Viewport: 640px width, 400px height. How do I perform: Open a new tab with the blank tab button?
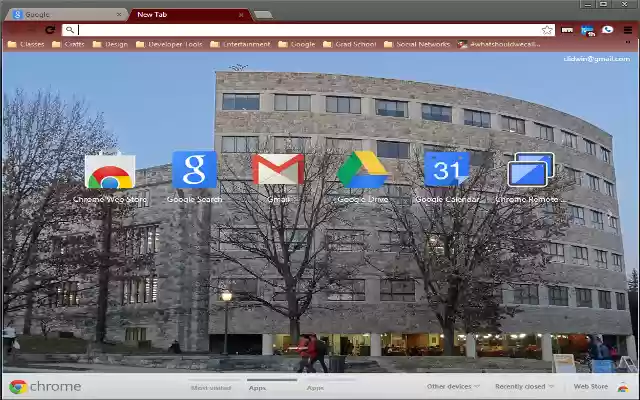pyautogui.click(x=263, y=15)
